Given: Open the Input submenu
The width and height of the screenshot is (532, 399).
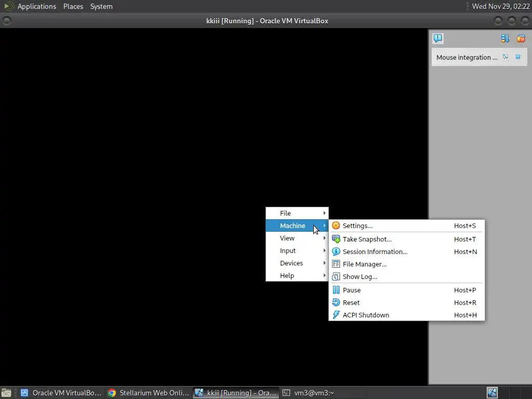Looking at the screenshot, I should pos(297,251).
